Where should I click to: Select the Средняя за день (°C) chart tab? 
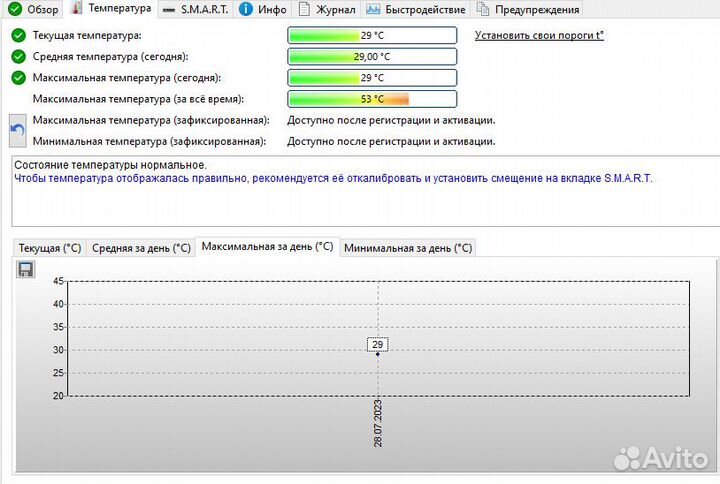[x=141, y=248]
